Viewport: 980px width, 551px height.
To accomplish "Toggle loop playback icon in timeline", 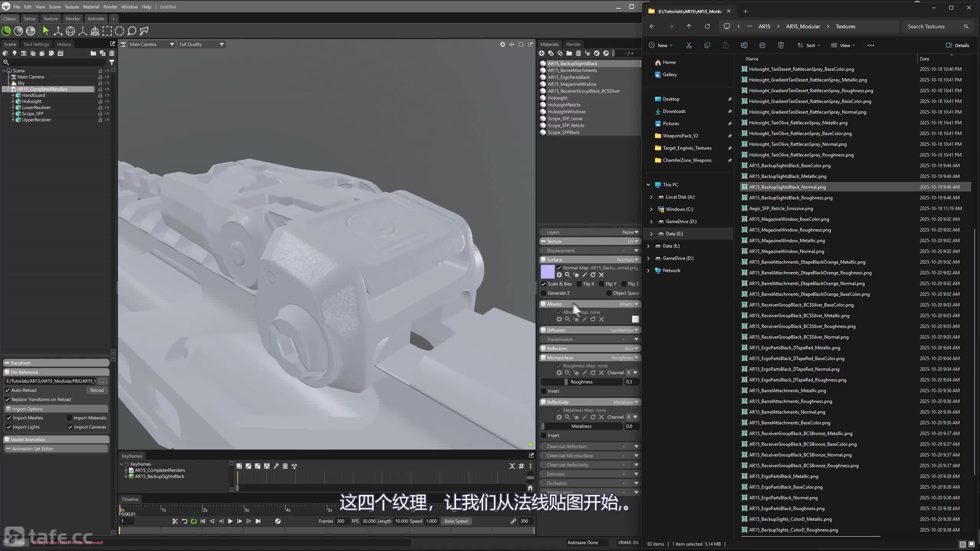I will [x=193, y=521].
